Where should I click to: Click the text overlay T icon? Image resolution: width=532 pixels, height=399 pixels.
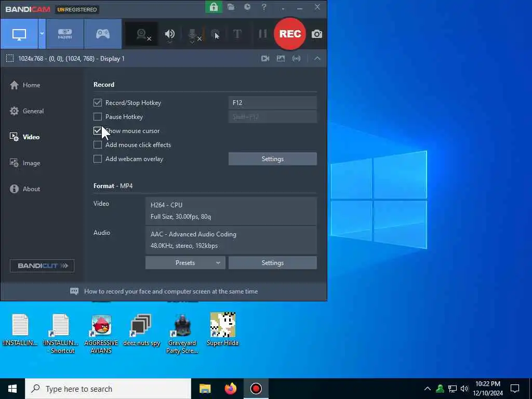click(x=237, y=34)
